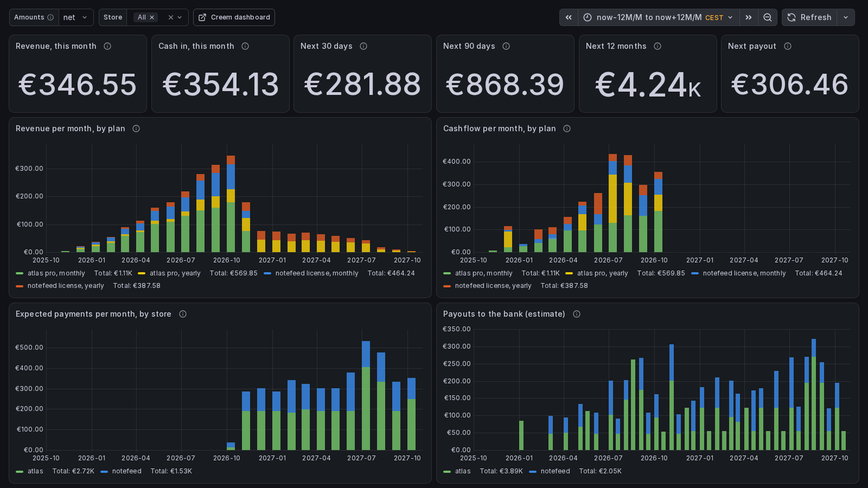Toggle notefeed license, monthly in Revenue legend
Image resolution: width=868 pixels, height=488 pixels.
tap(317, 273)
